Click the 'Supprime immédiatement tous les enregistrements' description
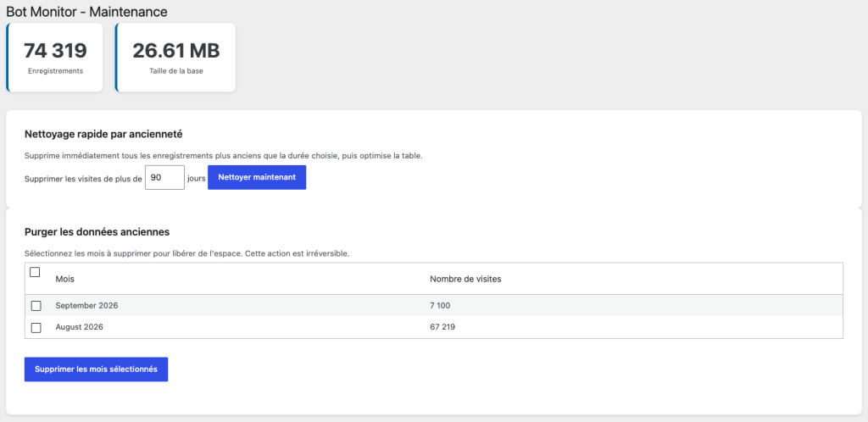The height and width of the screenshot is (422, 868). [x=224, y=156]
